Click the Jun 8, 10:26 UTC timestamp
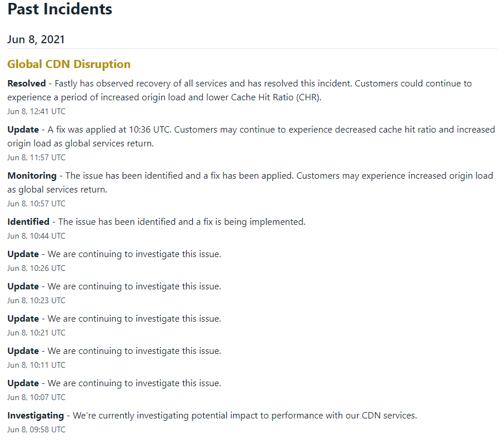 coord(36,268)
